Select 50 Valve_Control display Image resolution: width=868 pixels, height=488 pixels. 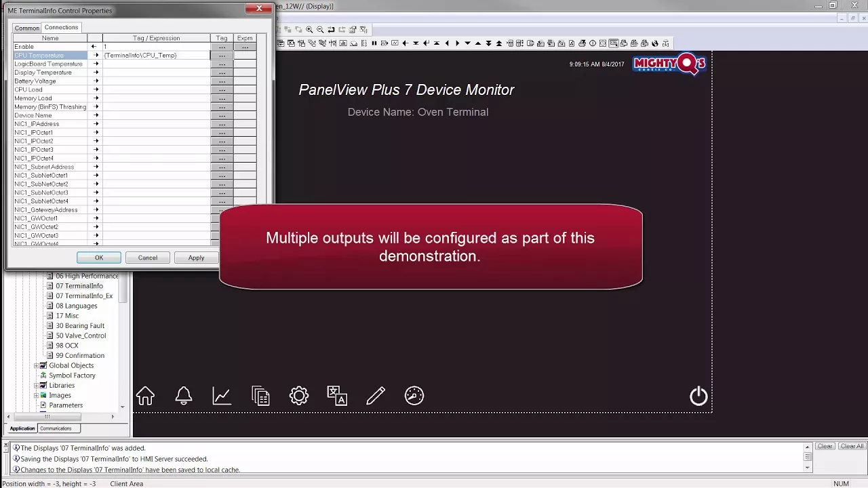(x=81, y=335)
